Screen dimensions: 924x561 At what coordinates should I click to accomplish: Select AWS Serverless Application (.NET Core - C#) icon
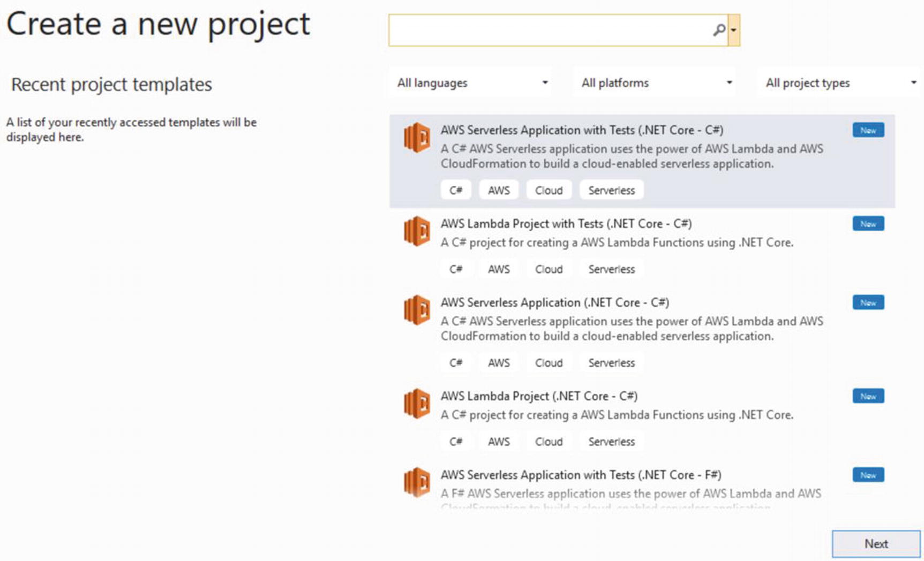(x=417, y=310)
